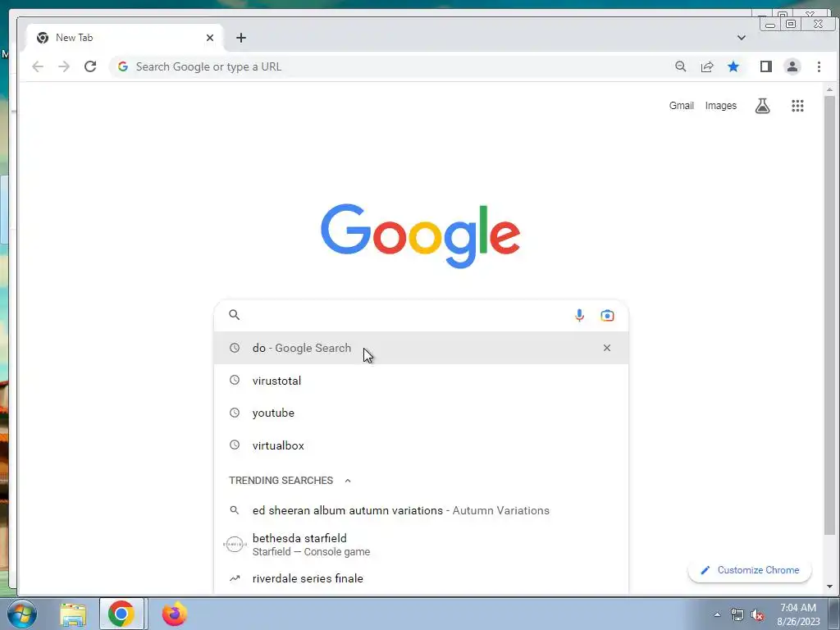Viewport: 840px width, 630px height.
Task: Pick 'ed sheeran album autumn variations' trend
Action: tap(421, 510)
